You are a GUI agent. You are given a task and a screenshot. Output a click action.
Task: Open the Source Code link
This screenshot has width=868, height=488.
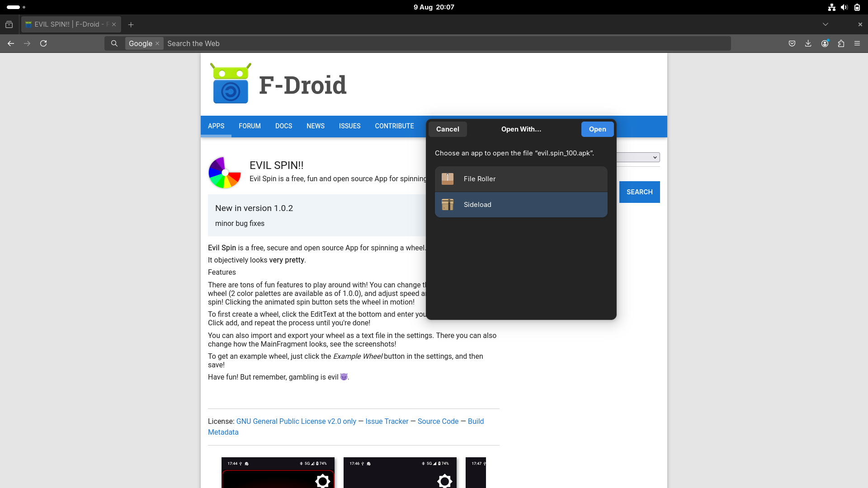point(438,421)
